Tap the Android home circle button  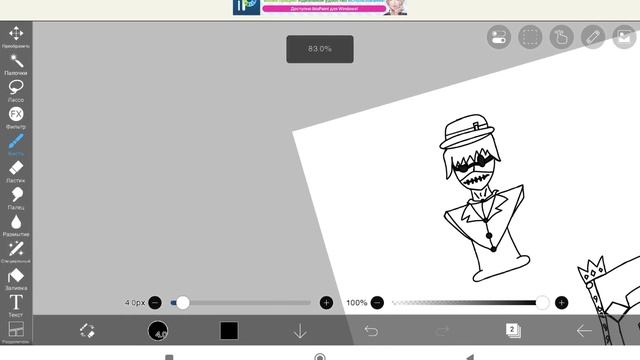[x=320, y=357]
